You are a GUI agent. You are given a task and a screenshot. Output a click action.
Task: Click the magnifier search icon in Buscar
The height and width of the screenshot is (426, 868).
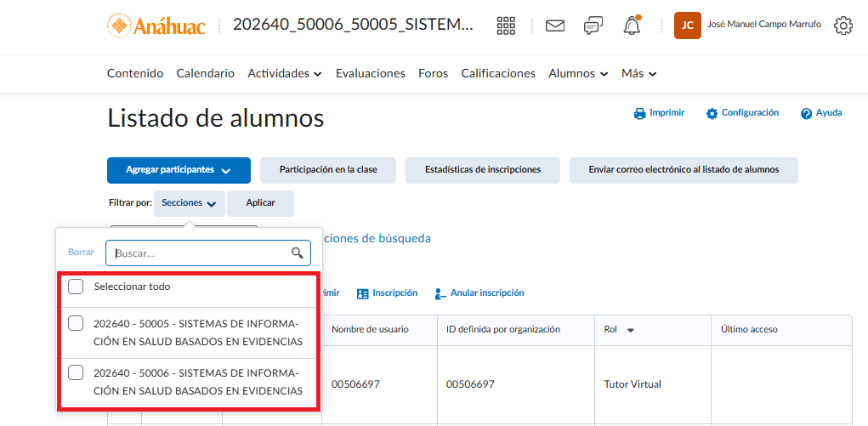pyautogui.click(x=298, y=253)
